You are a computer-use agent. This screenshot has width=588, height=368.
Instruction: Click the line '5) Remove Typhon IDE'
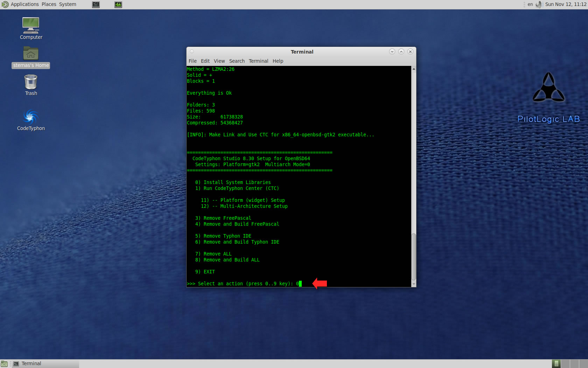223,236
